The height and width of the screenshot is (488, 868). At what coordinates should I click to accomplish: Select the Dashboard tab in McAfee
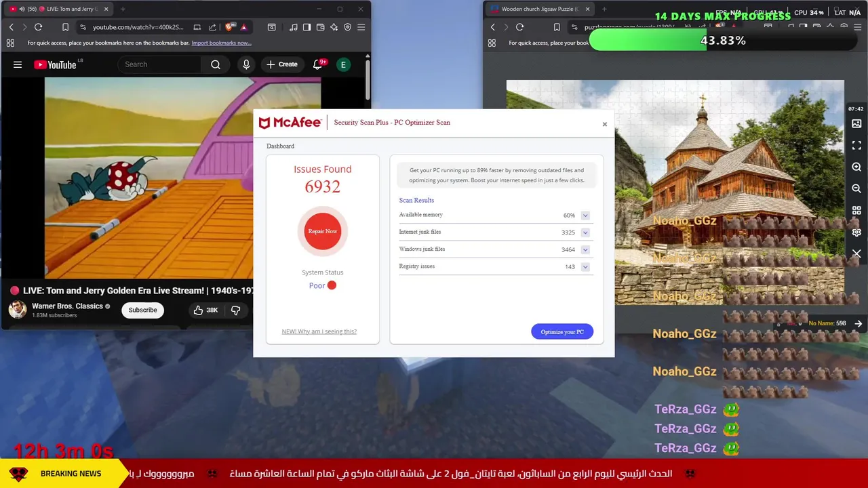pos(280,146)
